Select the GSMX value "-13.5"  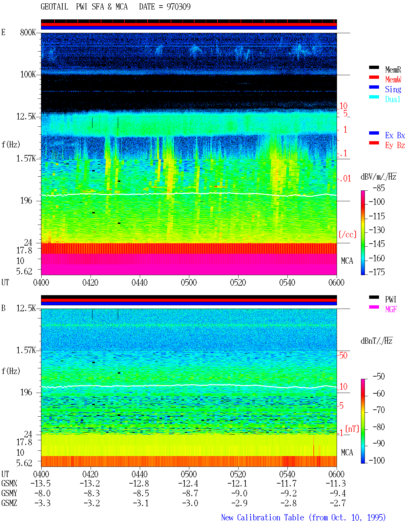click(41, 483)
